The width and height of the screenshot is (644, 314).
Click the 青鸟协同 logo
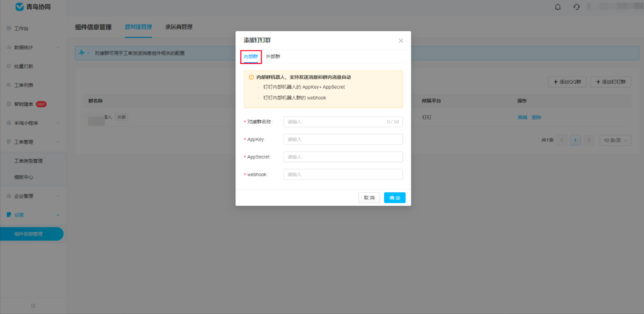click(33, 7)
